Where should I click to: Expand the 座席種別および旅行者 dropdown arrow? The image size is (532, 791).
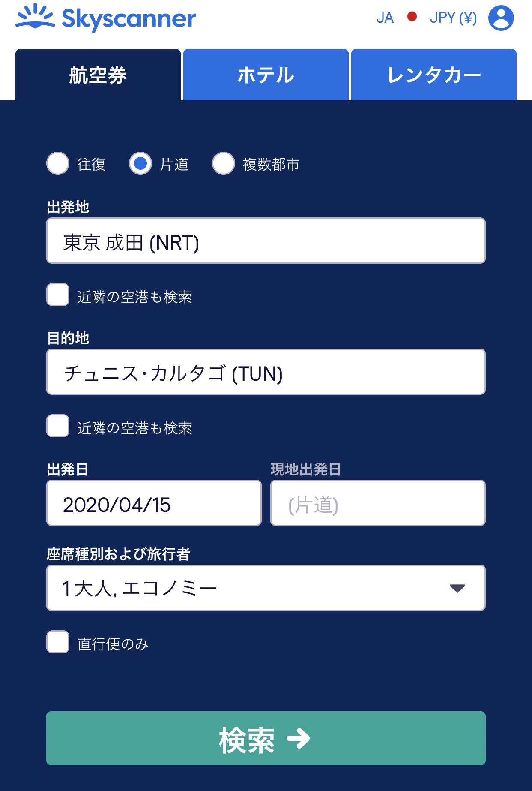tap(457, 588)
